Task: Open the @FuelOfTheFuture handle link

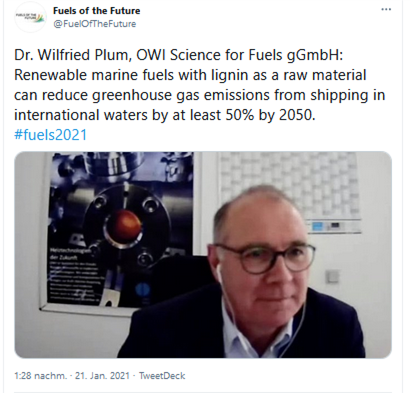Action: (95, 24)
